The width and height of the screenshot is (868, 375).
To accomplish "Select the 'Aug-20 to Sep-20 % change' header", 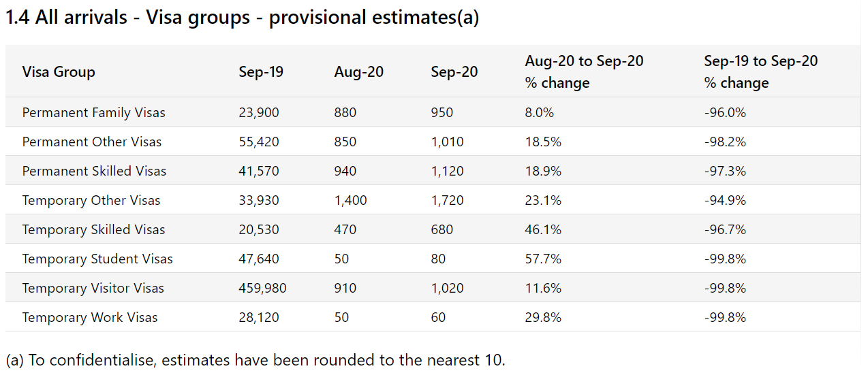I will [x=584, y=71].
